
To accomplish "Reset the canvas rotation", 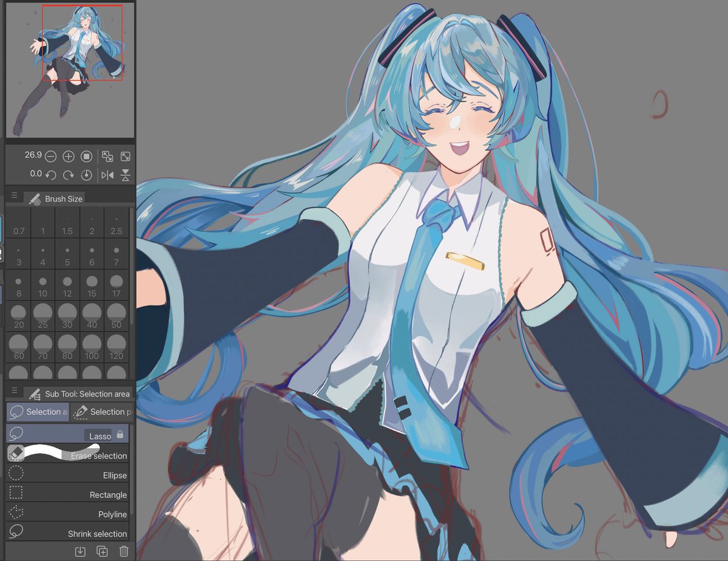I will click(x=86, y=175).
